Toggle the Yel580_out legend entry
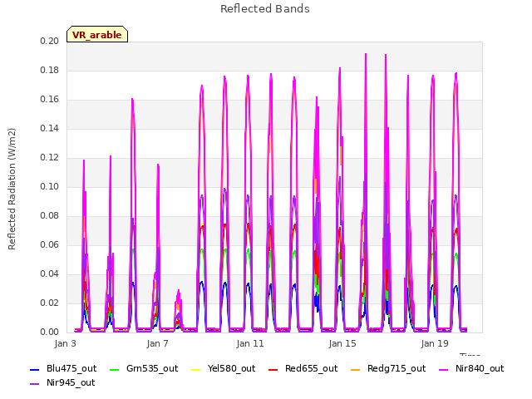Viewport: 532px width, 399px height. click(224, 368)
